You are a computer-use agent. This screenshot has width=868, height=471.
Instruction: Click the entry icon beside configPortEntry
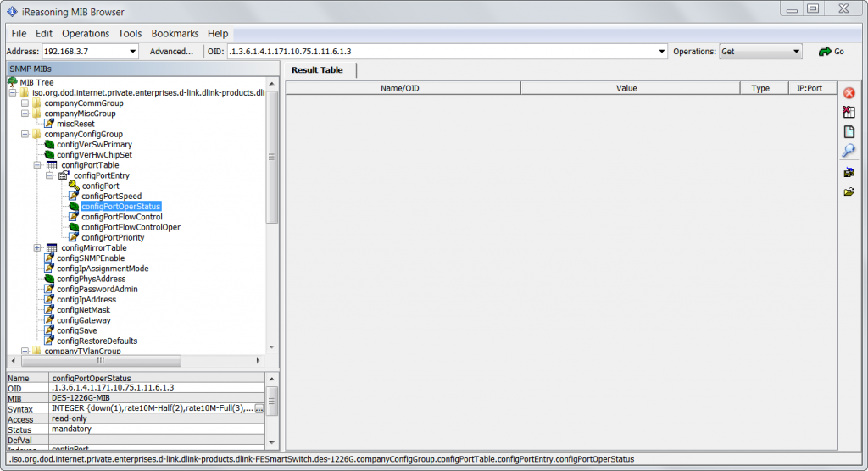pyautogui.click(x=64, y=175)
